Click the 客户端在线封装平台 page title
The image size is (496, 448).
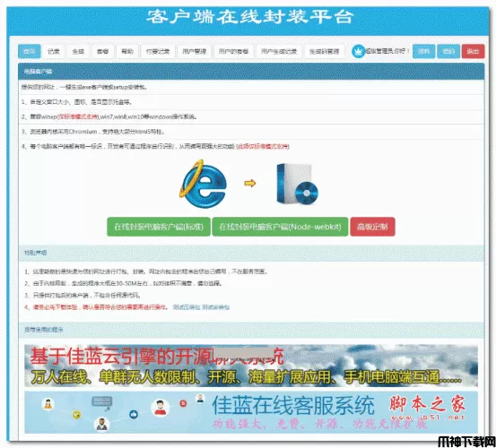pyautogui.click(x=250, y=16)
